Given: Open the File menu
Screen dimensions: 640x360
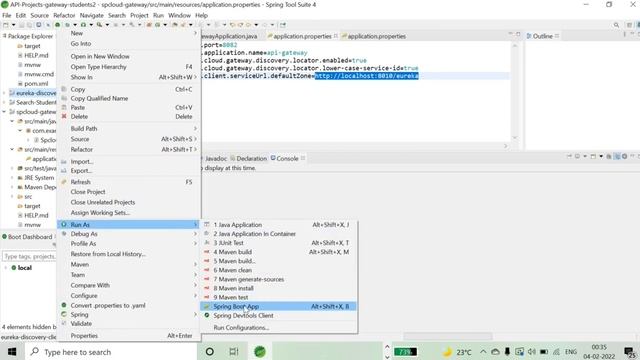Looking at the screenshot, I should click(x=7, y=15).
